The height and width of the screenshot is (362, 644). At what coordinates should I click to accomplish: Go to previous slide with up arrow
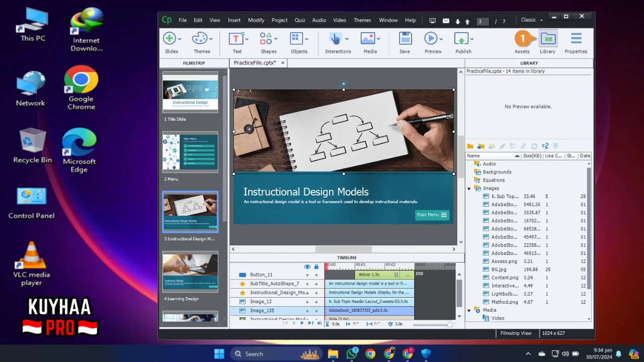pos(467,21)
